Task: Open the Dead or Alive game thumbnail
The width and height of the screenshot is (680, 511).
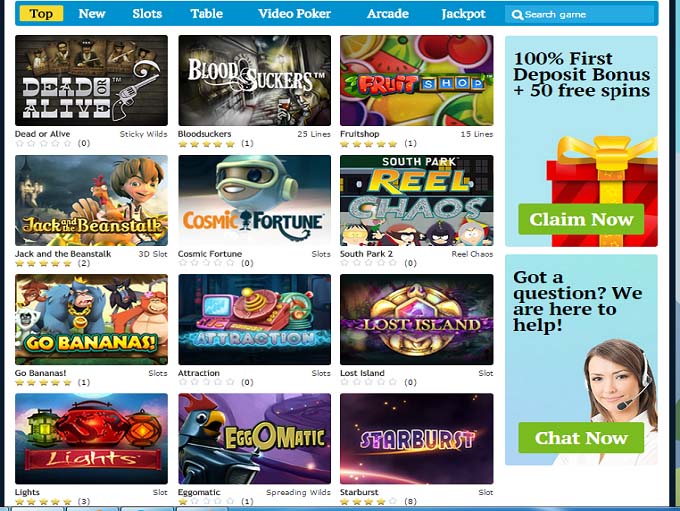Action: pos(92,81)
